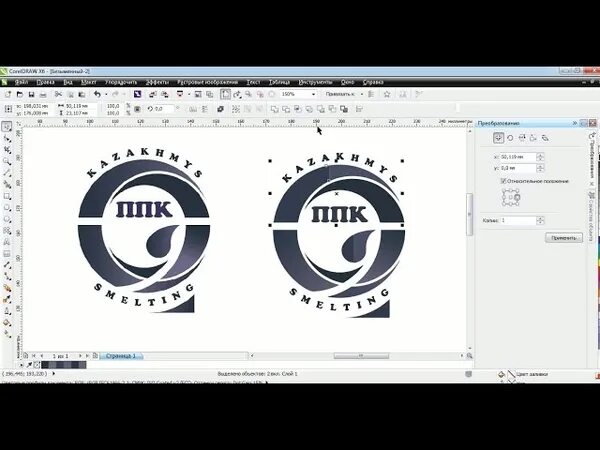
Task: Open the Файл menu
Action: pyautogui.click(x=21, y=82)
